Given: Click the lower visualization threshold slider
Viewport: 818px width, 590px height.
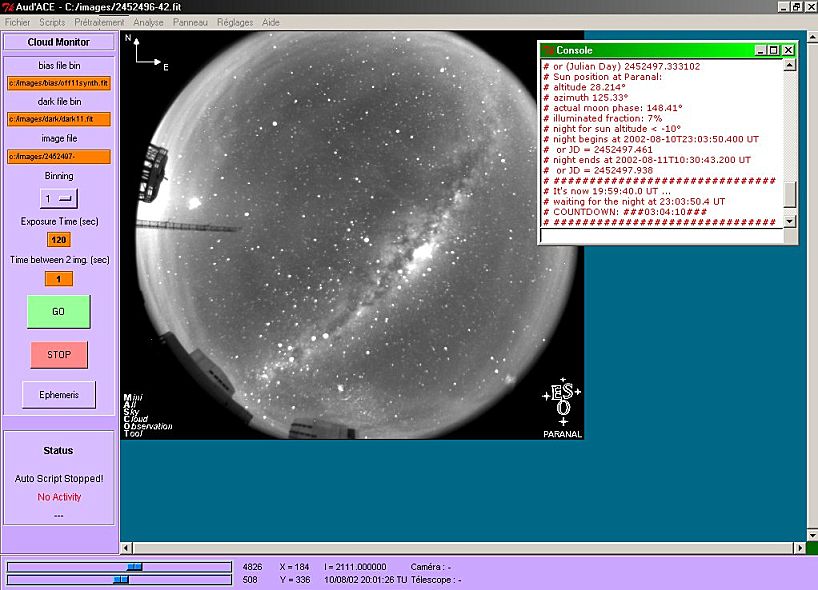Looking at the screenshot, I should click(x=120, y=579).
